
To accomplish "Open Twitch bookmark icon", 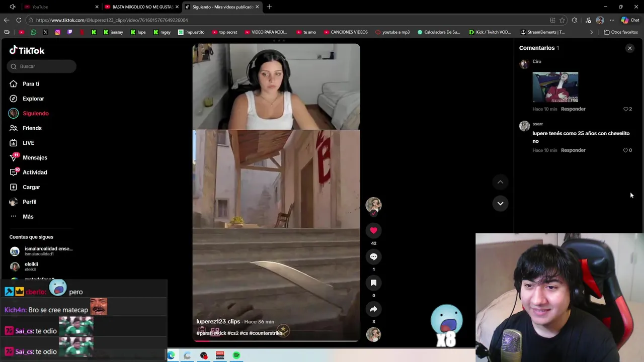I will point(69,32).
